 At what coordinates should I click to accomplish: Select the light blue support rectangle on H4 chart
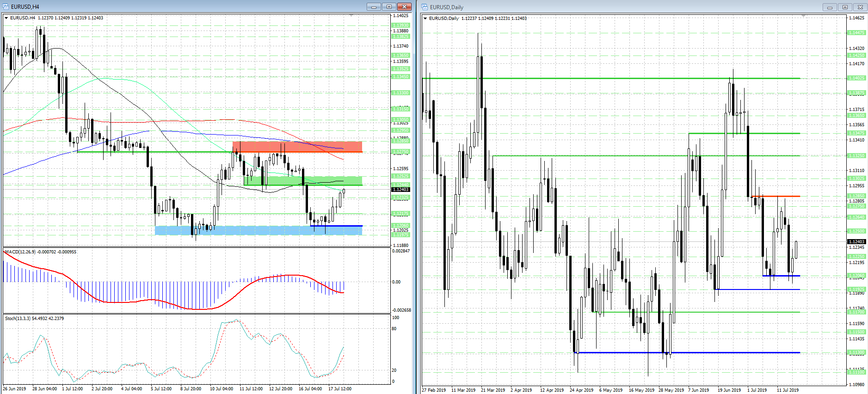pyautogui.click(x=259, y=230)
